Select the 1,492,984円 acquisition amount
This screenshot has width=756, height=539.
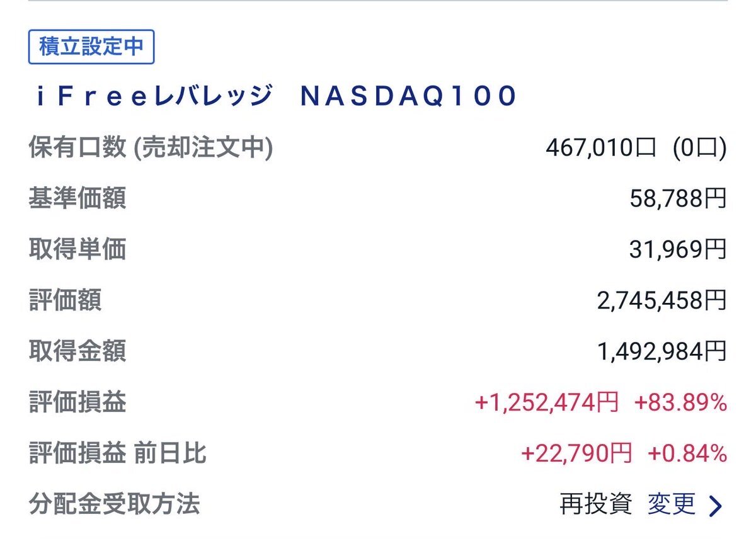(661, 351)
